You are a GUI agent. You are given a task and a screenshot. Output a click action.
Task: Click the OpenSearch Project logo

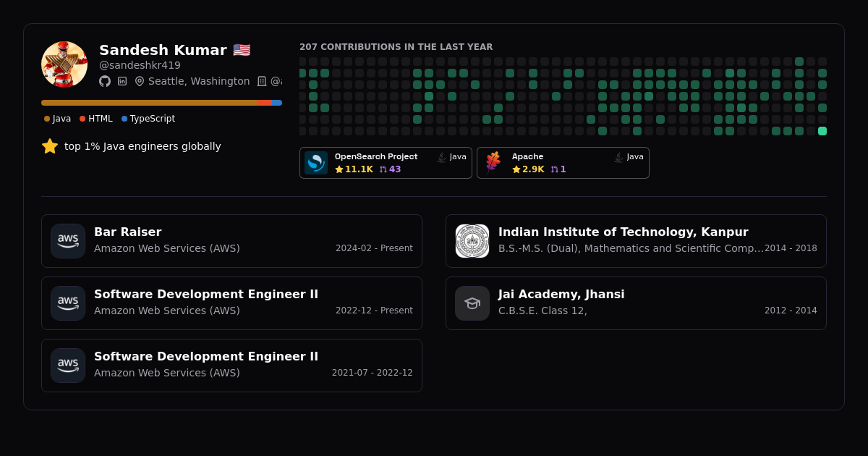point(316,163)
